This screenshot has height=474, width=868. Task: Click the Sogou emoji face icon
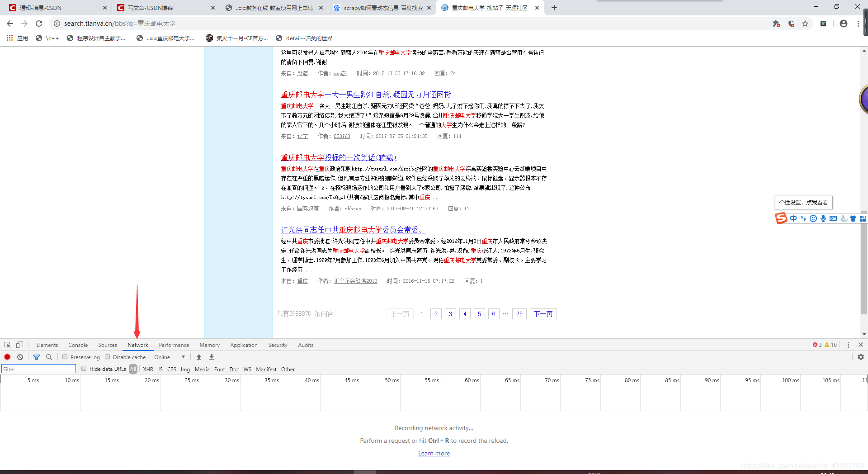click(x=813, y=218)
